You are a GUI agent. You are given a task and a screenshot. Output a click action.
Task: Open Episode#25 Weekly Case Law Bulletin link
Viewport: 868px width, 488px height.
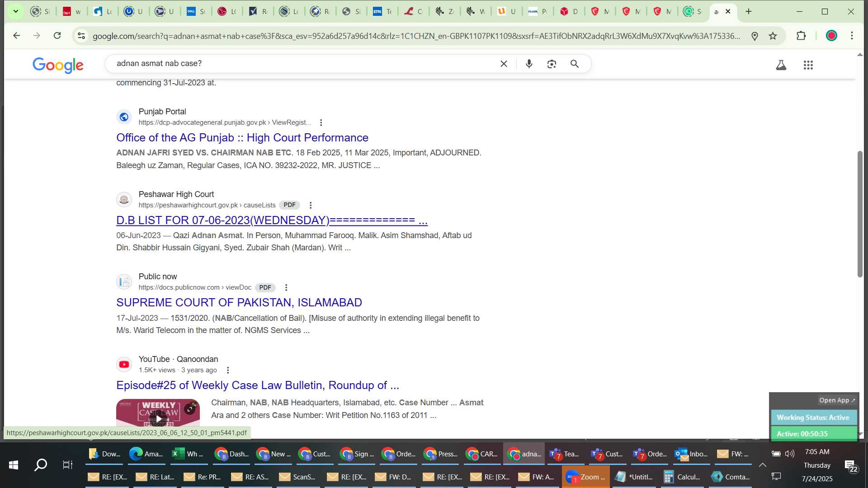258,385
